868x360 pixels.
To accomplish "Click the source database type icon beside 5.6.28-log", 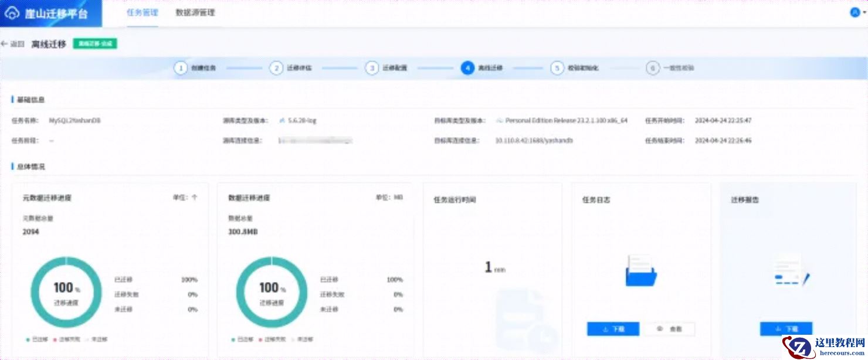I will (282, 120).
